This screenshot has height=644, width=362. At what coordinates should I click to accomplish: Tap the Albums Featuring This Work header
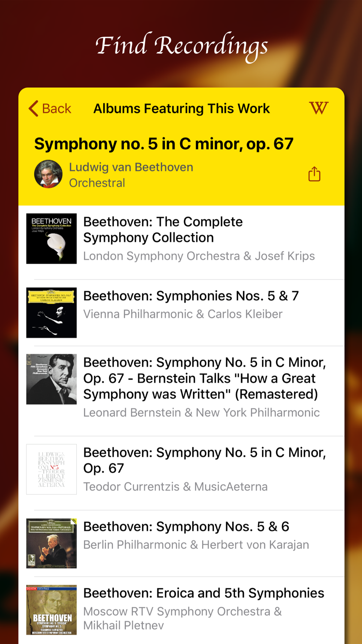181,108
